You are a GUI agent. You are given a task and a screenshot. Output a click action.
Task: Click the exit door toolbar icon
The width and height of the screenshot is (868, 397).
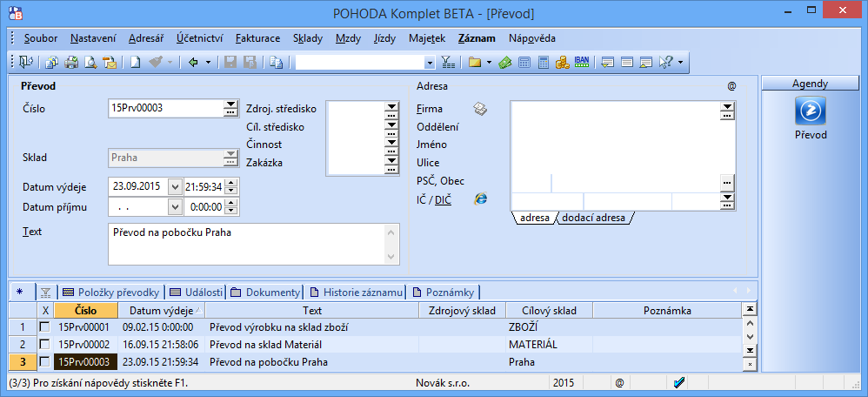click(25, 63)
